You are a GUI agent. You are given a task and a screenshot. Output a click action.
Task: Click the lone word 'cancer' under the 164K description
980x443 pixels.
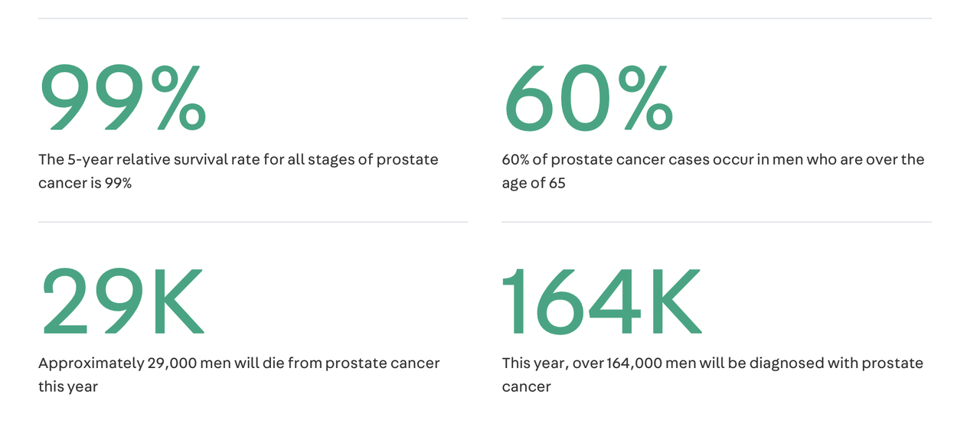pyautogui.click(x=526, y=387)
